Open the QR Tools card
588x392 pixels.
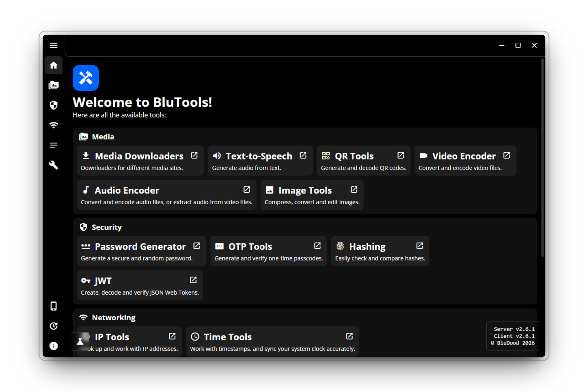tap(364, 161)
